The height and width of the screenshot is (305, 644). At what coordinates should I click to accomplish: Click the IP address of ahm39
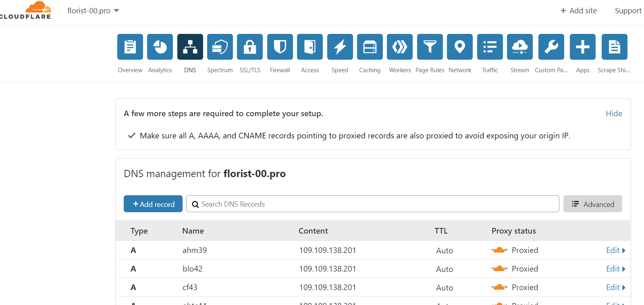pyautogui.click(x=328, y=250)
